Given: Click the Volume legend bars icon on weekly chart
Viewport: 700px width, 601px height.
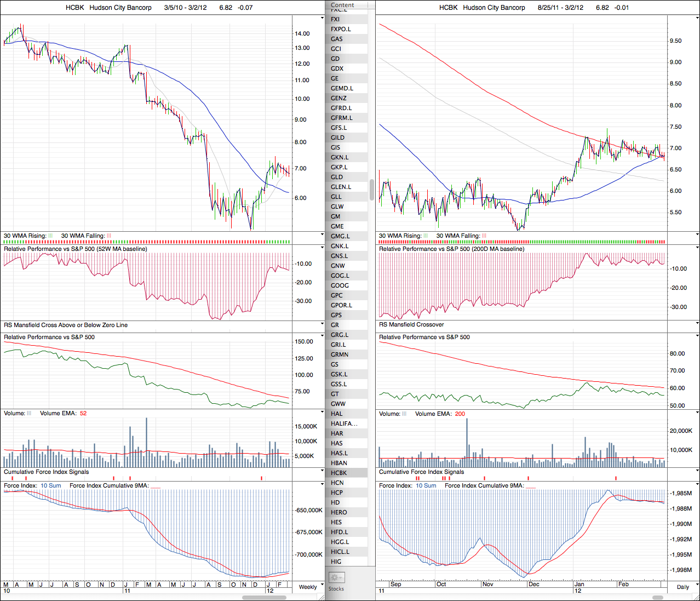Looking at the screenshot, I should (30, 414).
